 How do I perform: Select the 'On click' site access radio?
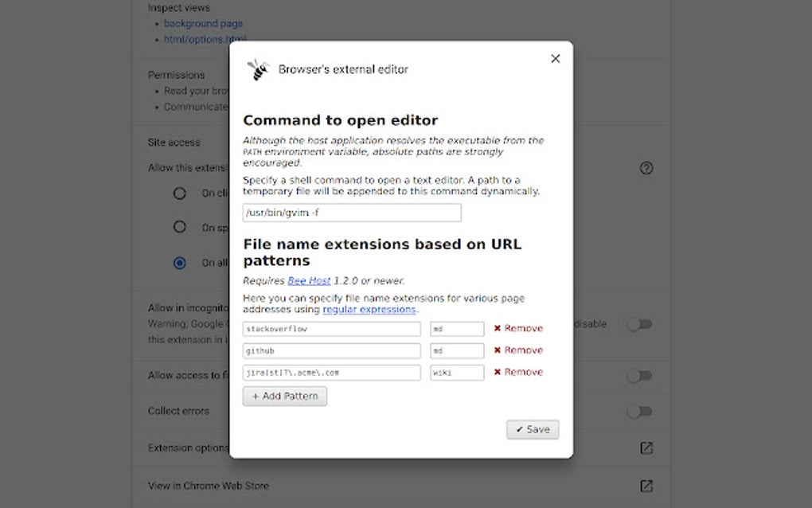click(x=180, y=193)
